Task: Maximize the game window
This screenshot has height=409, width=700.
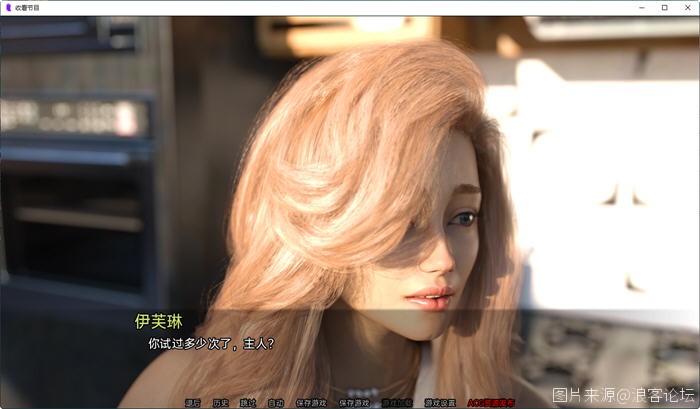Action: point(664,7)
